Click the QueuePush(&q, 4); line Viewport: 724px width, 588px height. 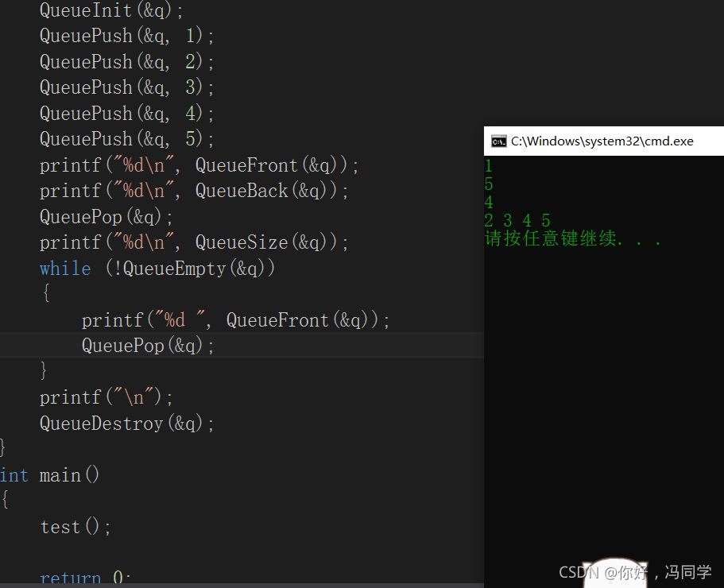pos(126,114)
